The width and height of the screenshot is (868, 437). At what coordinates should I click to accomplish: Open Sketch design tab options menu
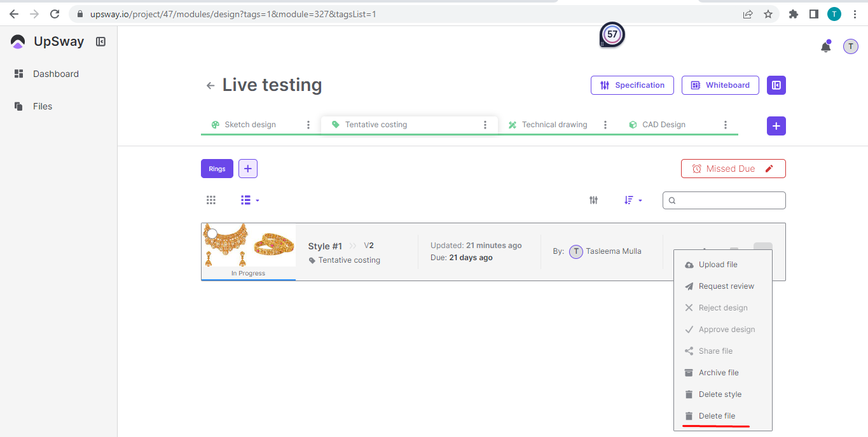[x=308, y=125]
